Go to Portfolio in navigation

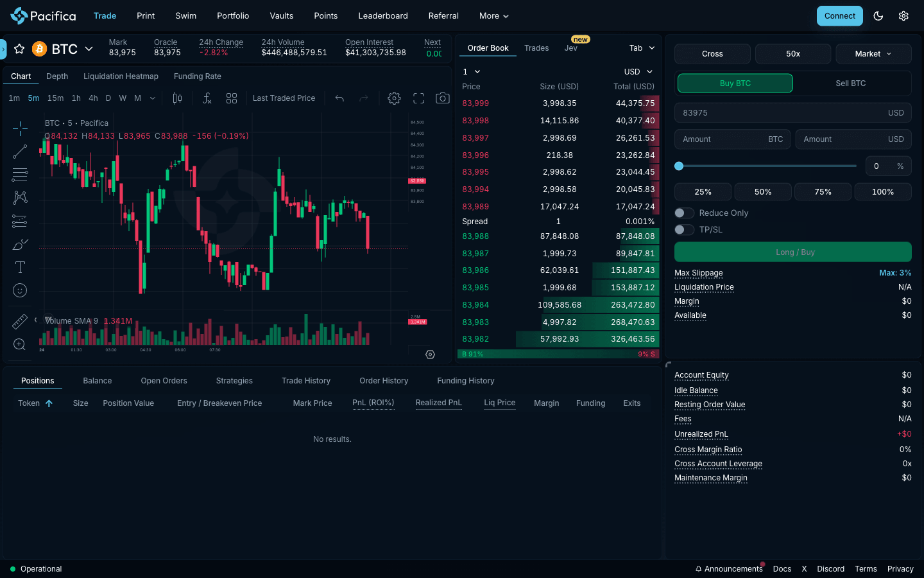pos(233,16)
